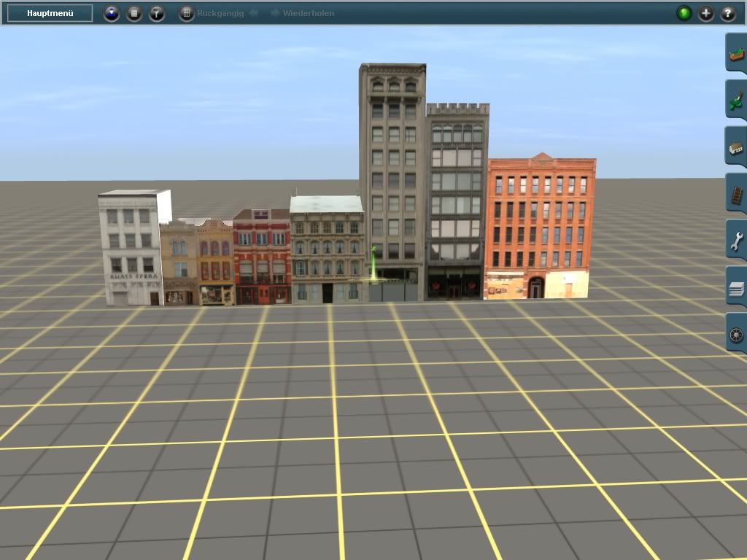Select the orange brick building
The width and height of the screenshot is (747, 560).
pos(540,227)
